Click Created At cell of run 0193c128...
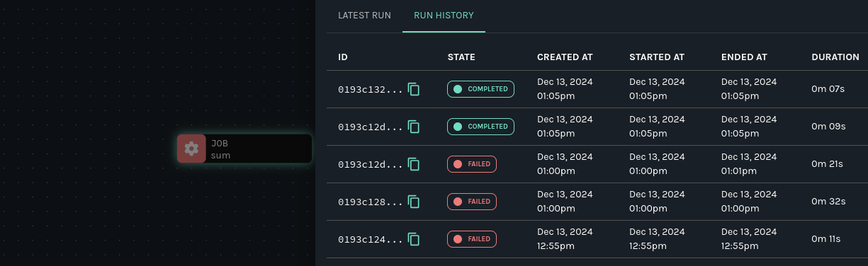This screenshot has width=868, height=266. (565, 202)
